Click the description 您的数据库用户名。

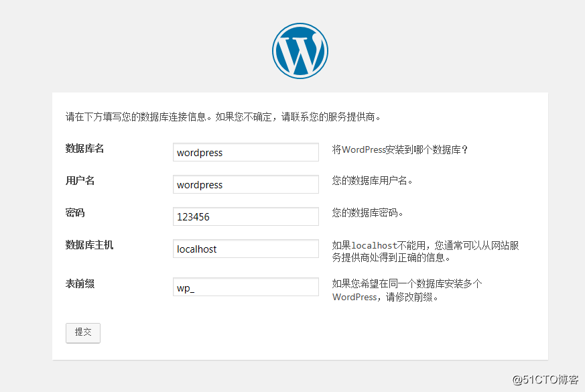pos(372,180)
